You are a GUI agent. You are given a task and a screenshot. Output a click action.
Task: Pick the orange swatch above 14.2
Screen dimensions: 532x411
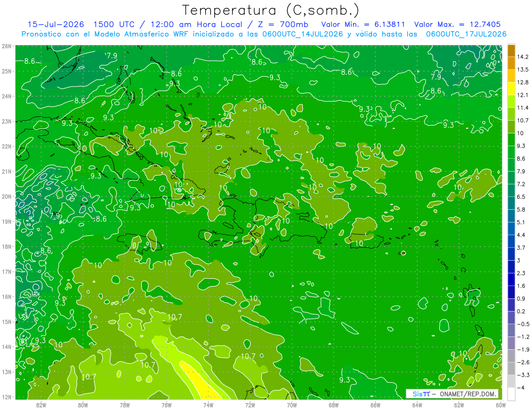tap(511, 51)
